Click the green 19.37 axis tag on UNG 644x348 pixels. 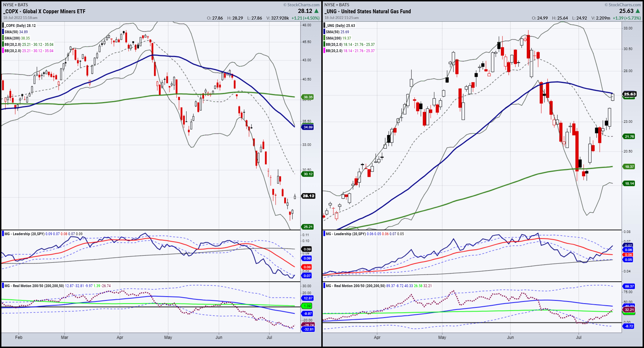629,167
